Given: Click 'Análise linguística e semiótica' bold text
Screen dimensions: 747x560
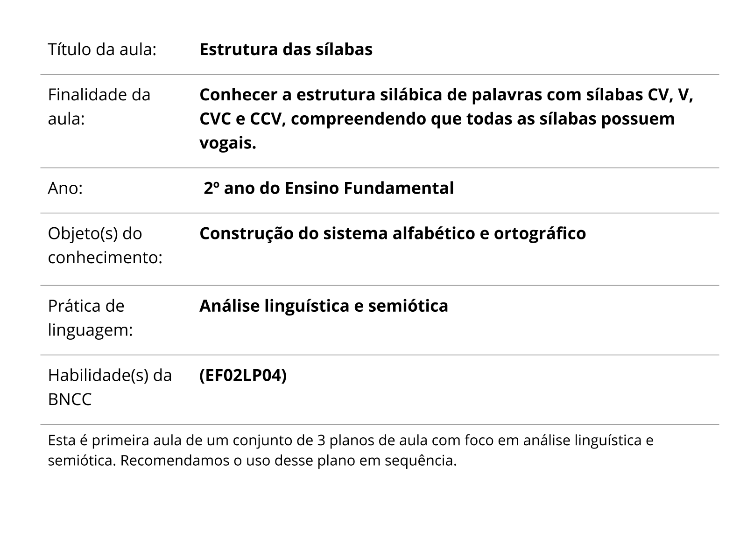Looking at the screenshot, I should pos(324,306).
